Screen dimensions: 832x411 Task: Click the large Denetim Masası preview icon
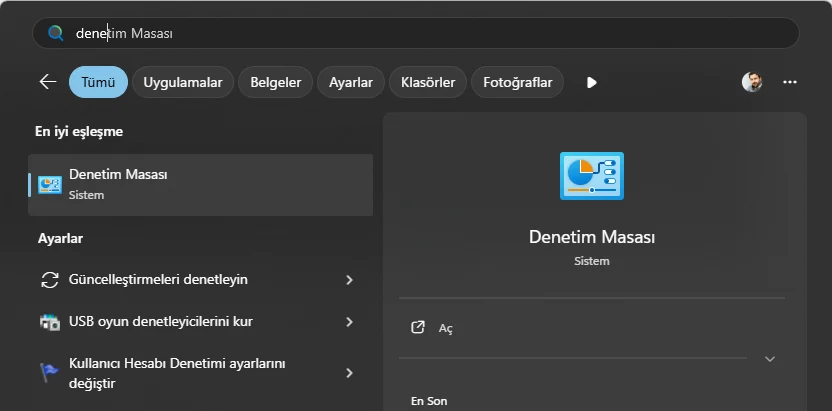point(592,176)
